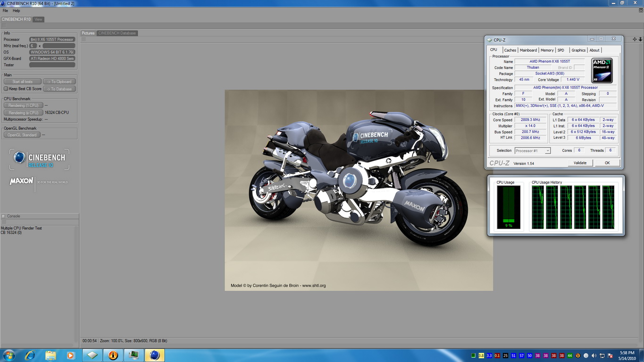Run Rendering (1 CPU) benchmark
The height and width of the screenshot is (362, 644).
click(x=23, y=106)
